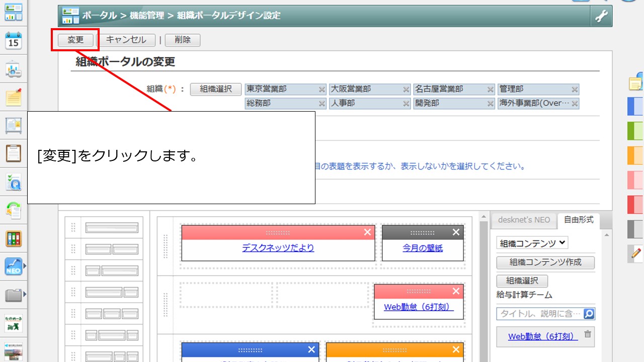Click the pencil icon on right edge
Viewport: 644px width, 362px height.
(636, 253)
